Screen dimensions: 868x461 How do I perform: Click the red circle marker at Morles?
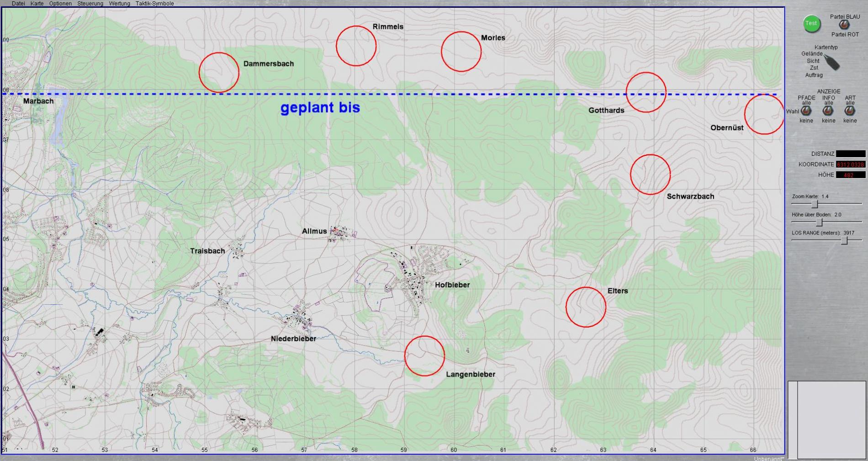pyautogui.click(x=461, y=52)
